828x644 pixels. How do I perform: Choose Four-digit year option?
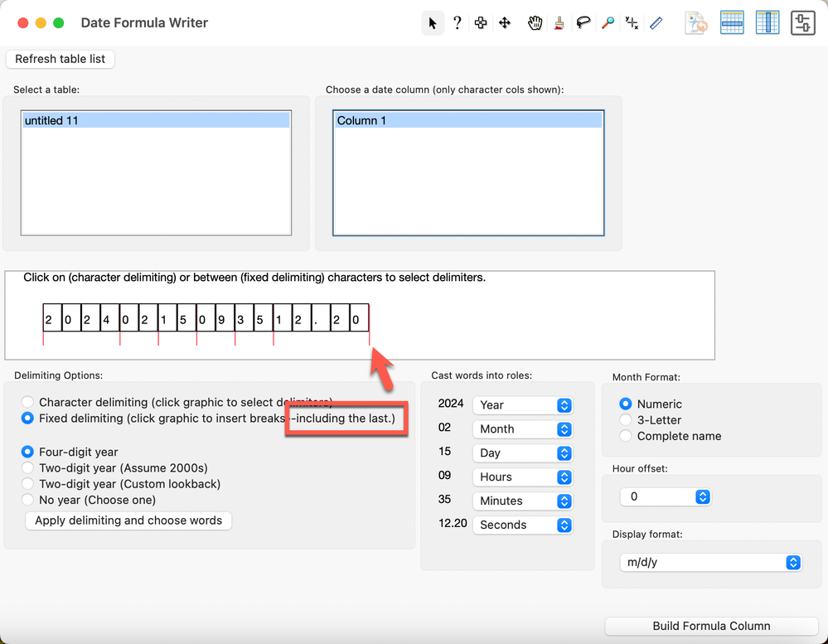[x=27, y=452]
